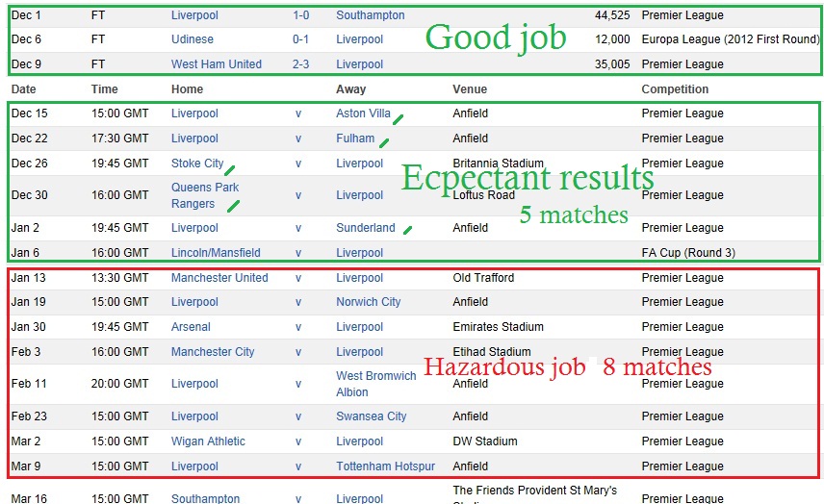Open the West Bromwich Albion team link
The width and height of the screenshot is (824, 504).
(x=375, y=384)
